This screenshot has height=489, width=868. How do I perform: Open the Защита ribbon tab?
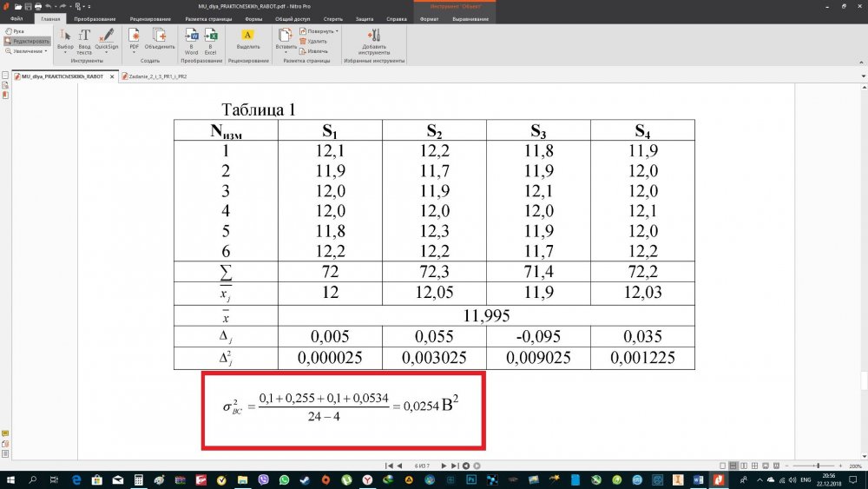click(x=365, y=19)
